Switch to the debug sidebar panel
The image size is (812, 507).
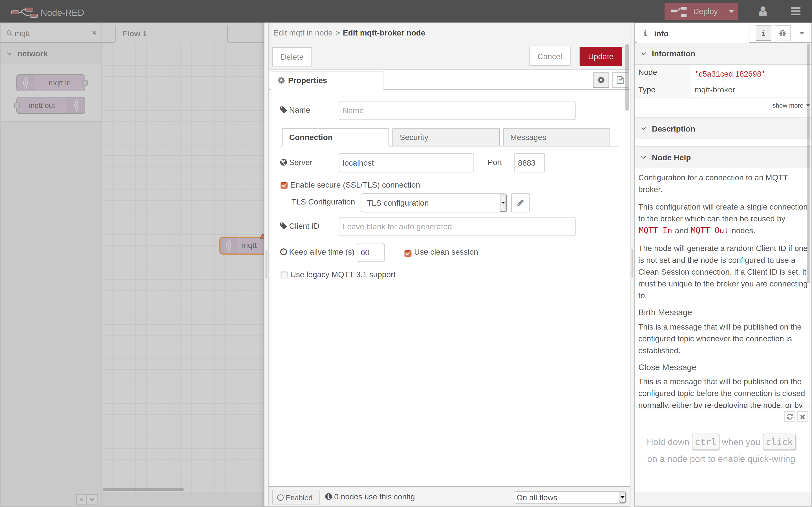click(x=782, y=33)
